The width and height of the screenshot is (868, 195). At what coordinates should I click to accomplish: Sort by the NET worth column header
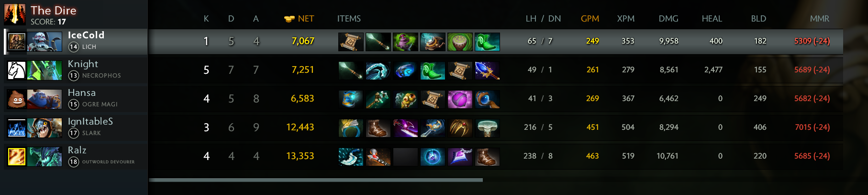coord(299,19)
